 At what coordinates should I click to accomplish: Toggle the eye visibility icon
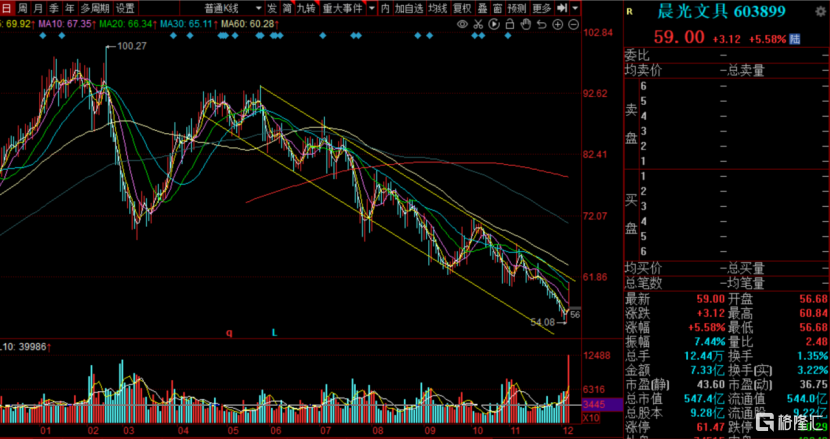pyautogui.click(x=462, y=24)
